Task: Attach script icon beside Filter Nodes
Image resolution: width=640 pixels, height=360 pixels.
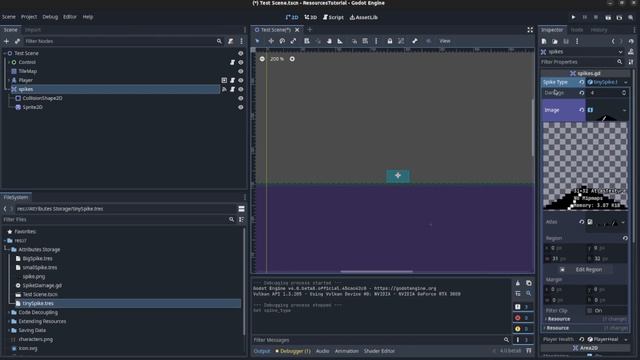Action: coord(231,41)
